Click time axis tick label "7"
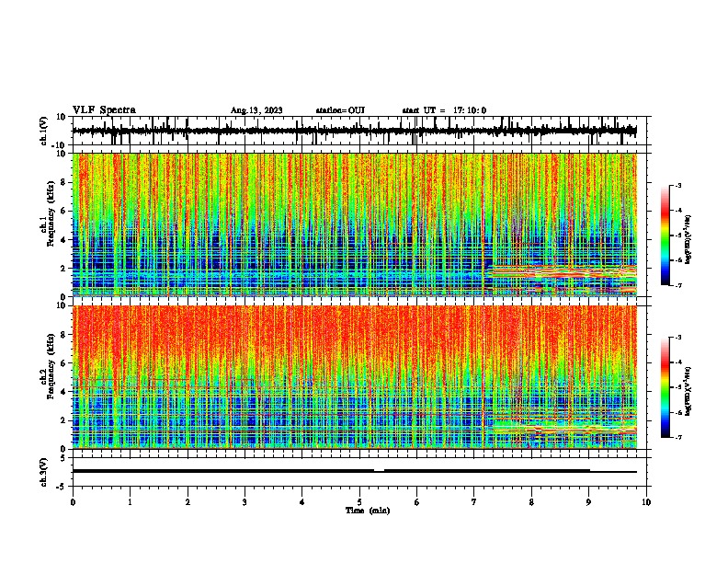 474,502
